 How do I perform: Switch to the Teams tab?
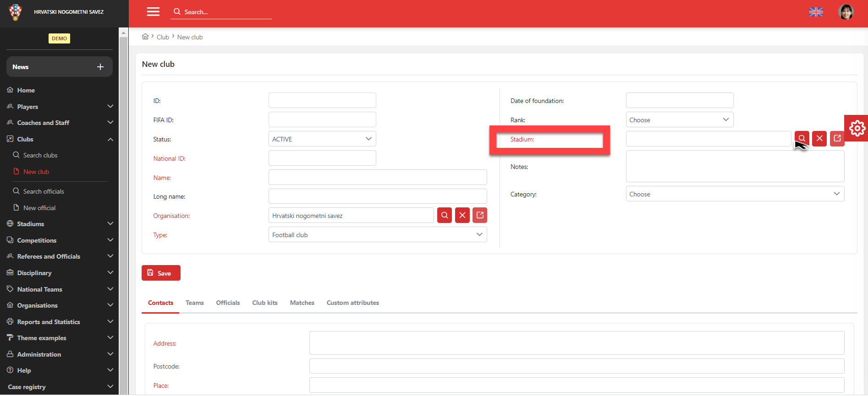tap(194, 303)
